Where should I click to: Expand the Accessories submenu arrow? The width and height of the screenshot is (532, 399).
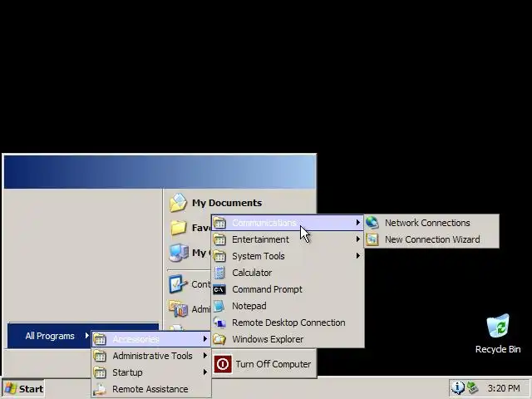point(205,339)
